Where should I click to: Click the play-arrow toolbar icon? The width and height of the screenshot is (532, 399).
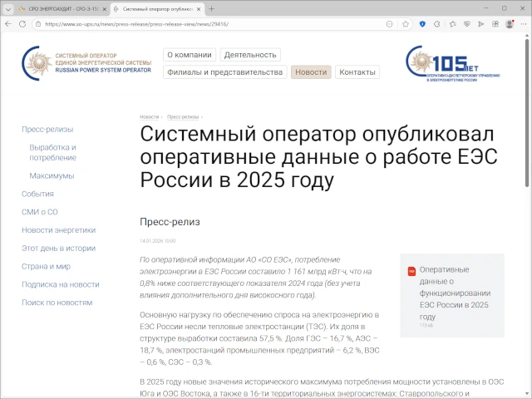click(480, 24)
